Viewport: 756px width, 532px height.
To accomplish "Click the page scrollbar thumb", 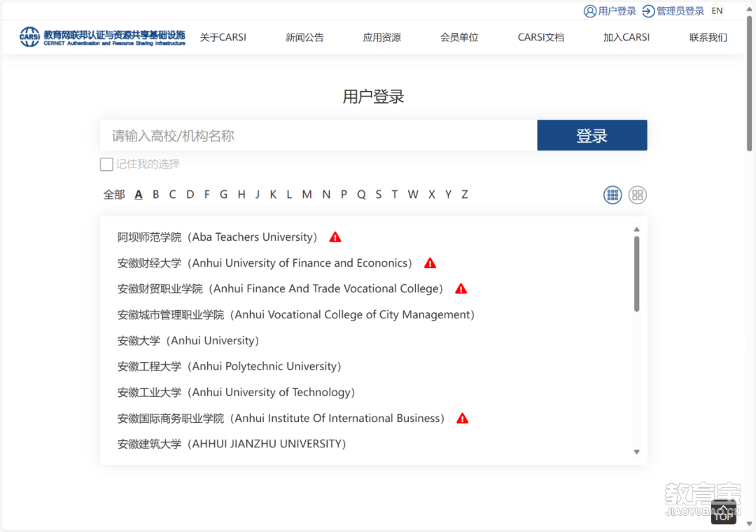I will pyautogui.click(x=749, y=83).
